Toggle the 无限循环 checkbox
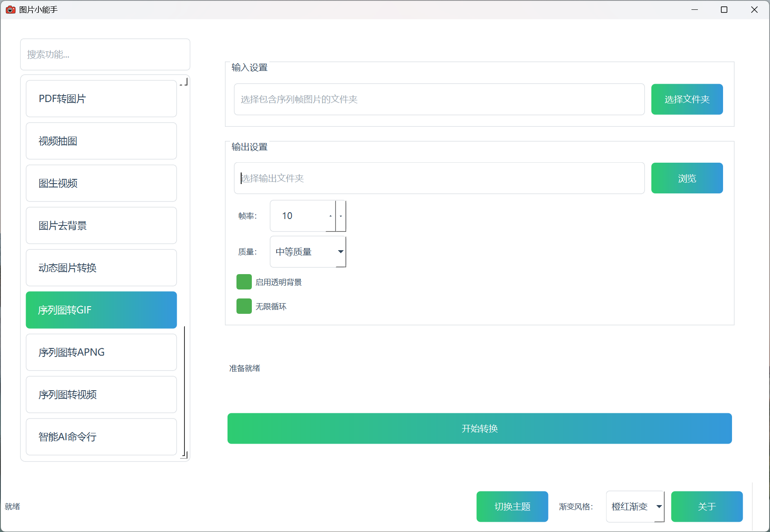Viewport: 770px width, 532px height. click(x=244, y=307)
